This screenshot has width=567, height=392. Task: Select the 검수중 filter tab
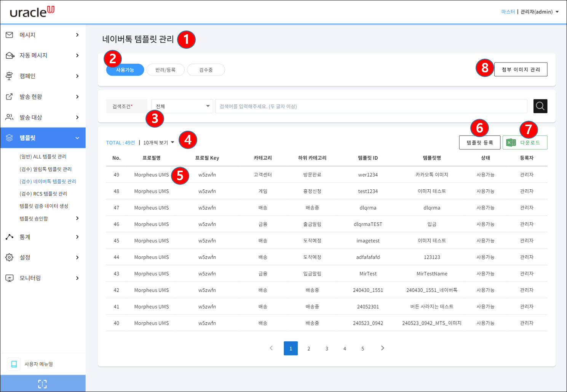pos(206,70)
